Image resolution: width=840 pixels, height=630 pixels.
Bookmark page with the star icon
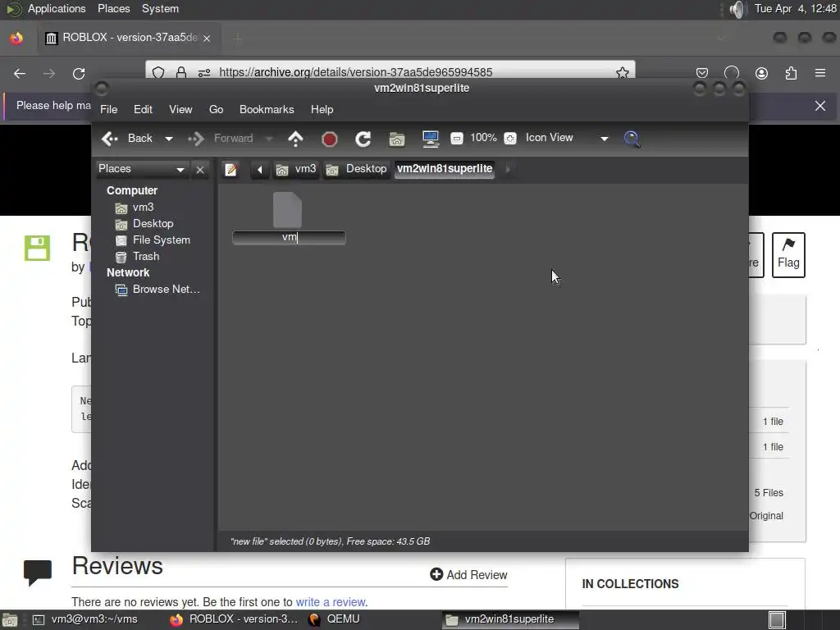pyautogui.click(x=622, y=72)
